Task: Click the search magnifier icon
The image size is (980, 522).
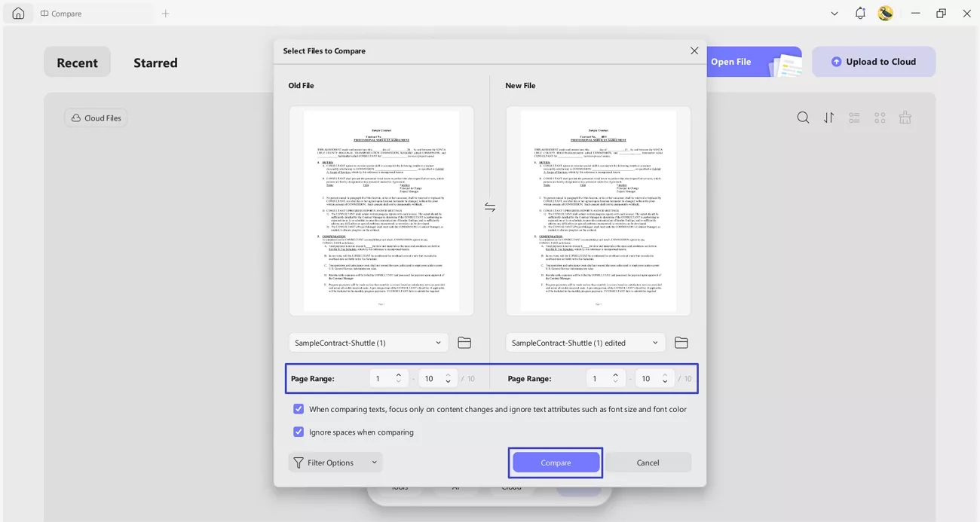Action: point(803,118)
